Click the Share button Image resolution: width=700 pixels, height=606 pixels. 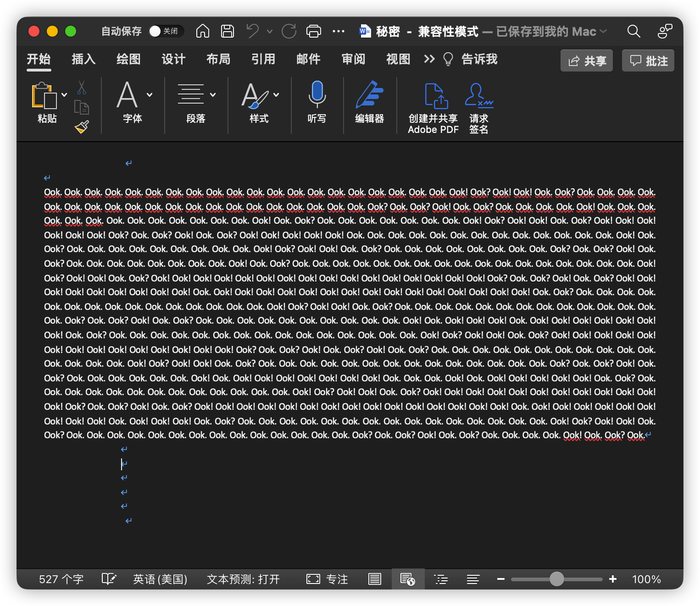click(587, 61)
